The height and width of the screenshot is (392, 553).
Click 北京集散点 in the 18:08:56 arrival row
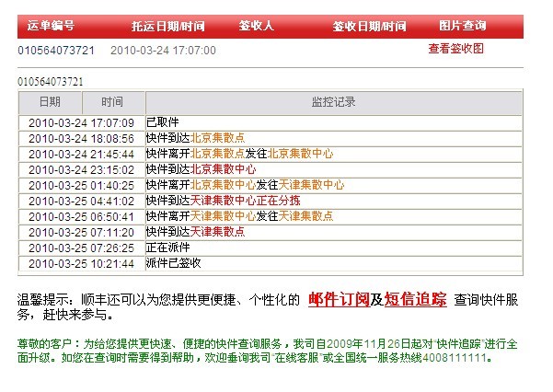[218, 138]
